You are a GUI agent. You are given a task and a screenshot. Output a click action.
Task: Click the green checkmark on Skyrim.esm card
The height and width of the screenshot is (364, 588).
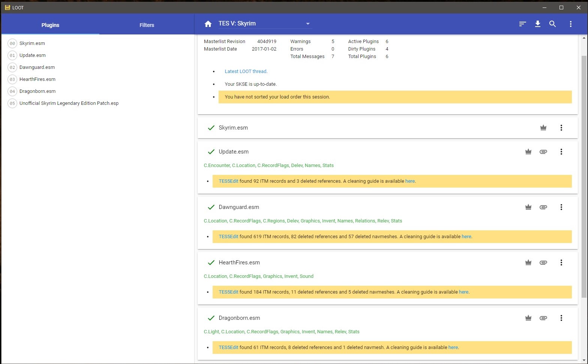211,128
